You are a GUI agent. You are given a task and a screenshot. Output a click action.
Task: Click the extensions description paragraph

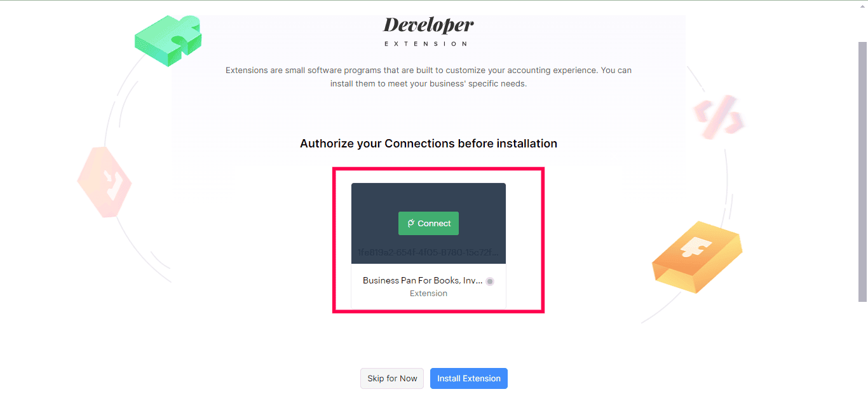click(428, 77)
